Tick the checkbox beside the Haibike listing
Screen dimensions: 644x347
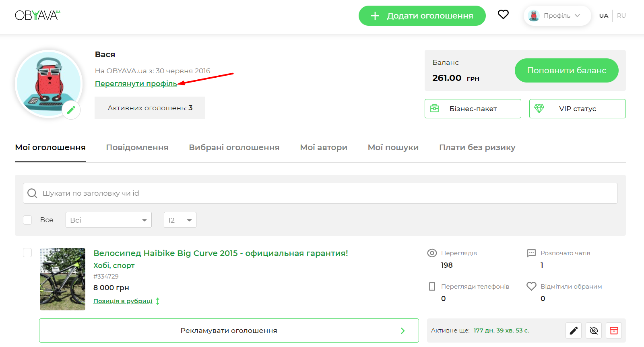point(27,252)
